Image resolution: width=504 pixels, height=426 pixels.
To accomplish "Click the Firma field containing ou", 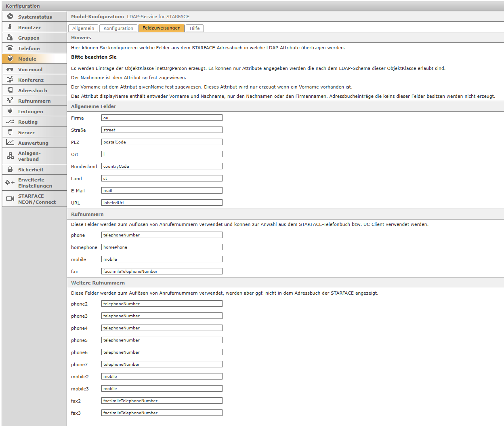I will (162, 118).
